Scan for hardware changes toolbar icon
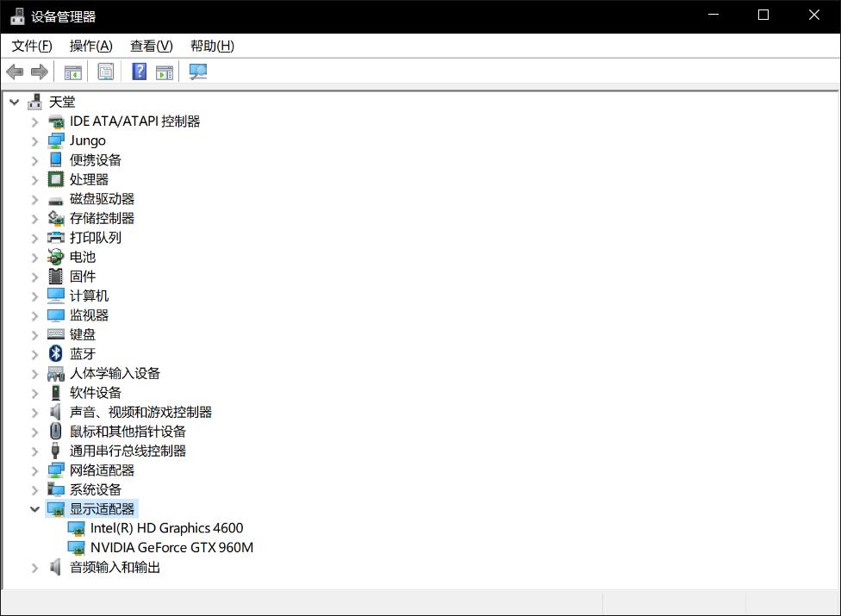841x616 pixels. pyautogui.click(x=198, y=72)
